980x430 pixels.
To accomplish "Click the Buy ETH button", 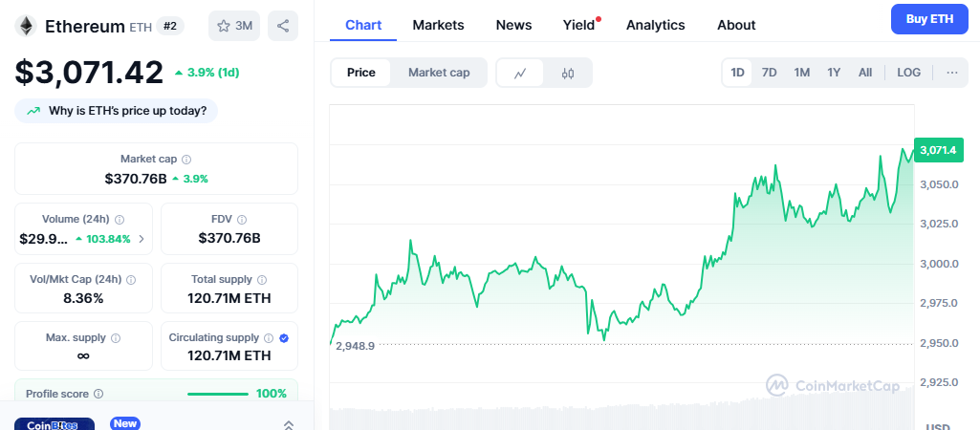I will (x=929, y=19).
